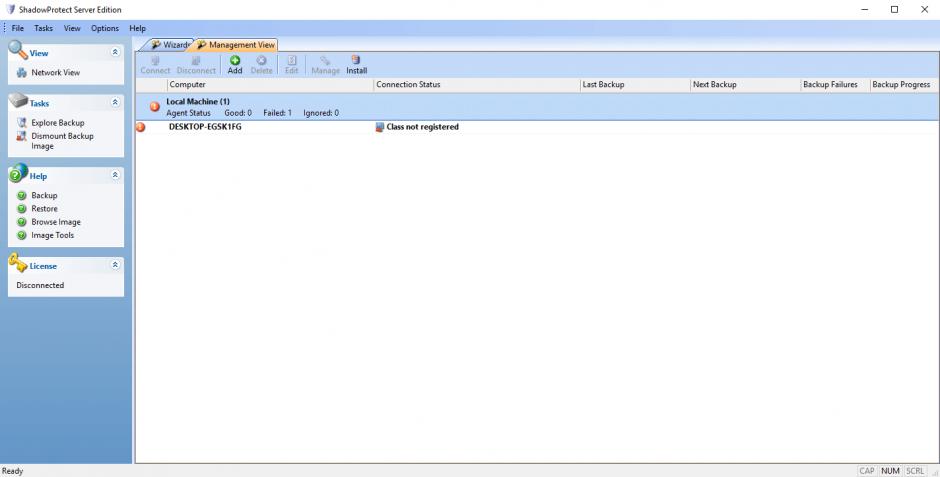The image size is (940, 477).
Task: Click the globe help icon in Help panel
Action: point(19,173)
